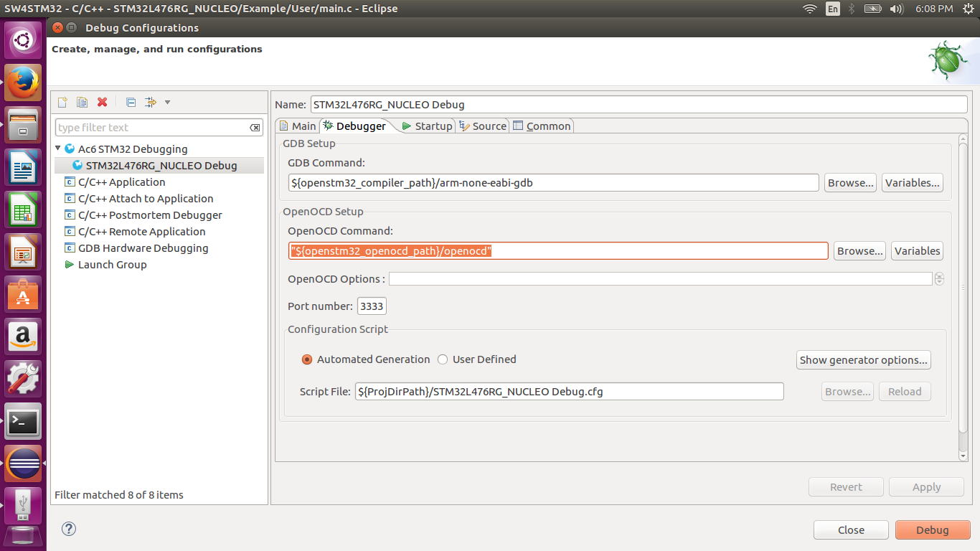Open the battery indicator menu

[872, 9]
